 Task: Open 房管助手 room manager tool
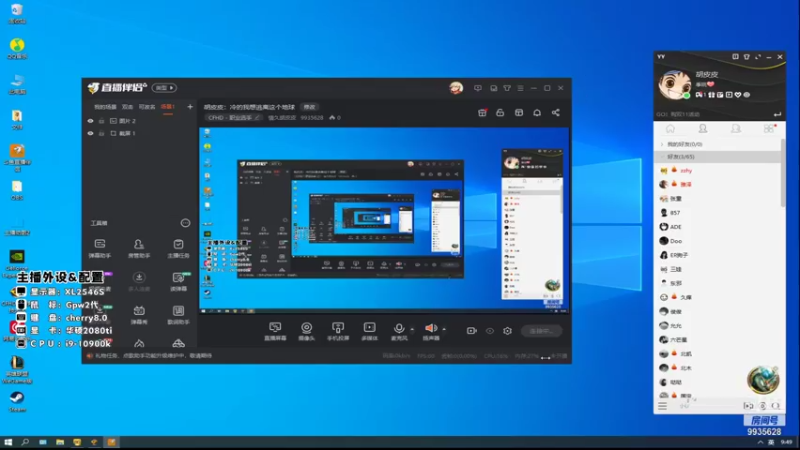pos(139,248)
